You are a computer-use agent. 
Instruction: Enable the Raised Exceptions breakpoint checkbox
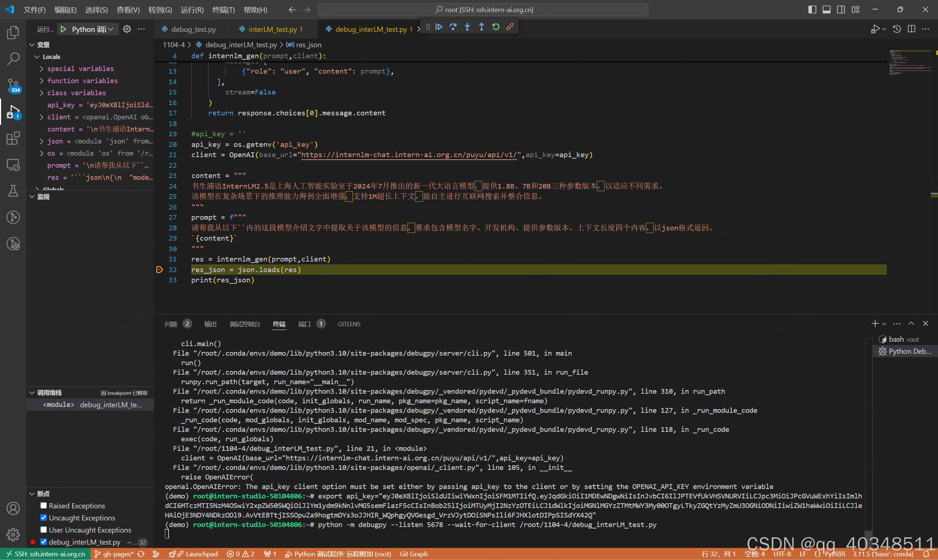pyautogui.click(x=44, y=505)
